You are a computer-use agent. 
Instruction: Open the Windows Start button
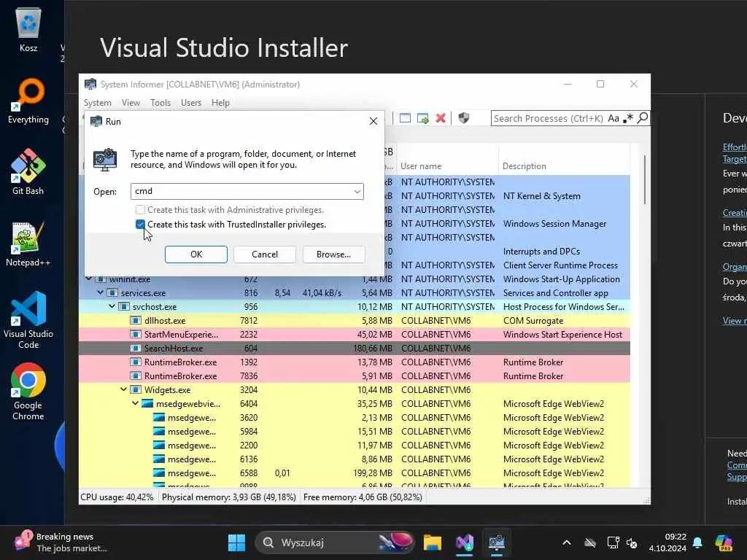coord(237,542)
